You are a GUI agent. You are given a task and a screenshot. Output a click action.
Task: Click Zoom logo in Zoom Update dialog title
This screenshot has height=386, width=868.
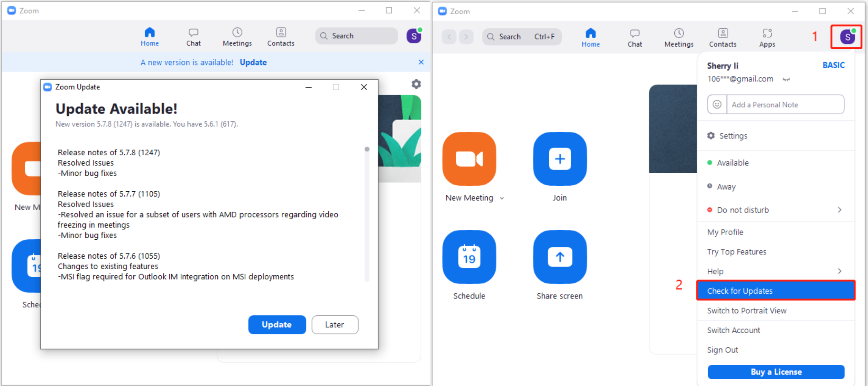coord(48,87)
